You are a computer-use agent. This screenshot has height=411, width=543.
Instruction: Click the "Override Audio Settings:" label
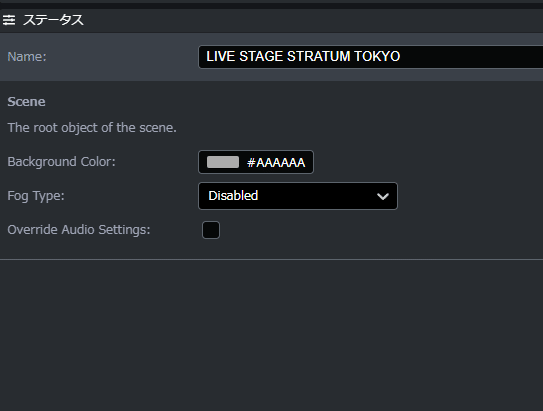(x=79, y=230)
